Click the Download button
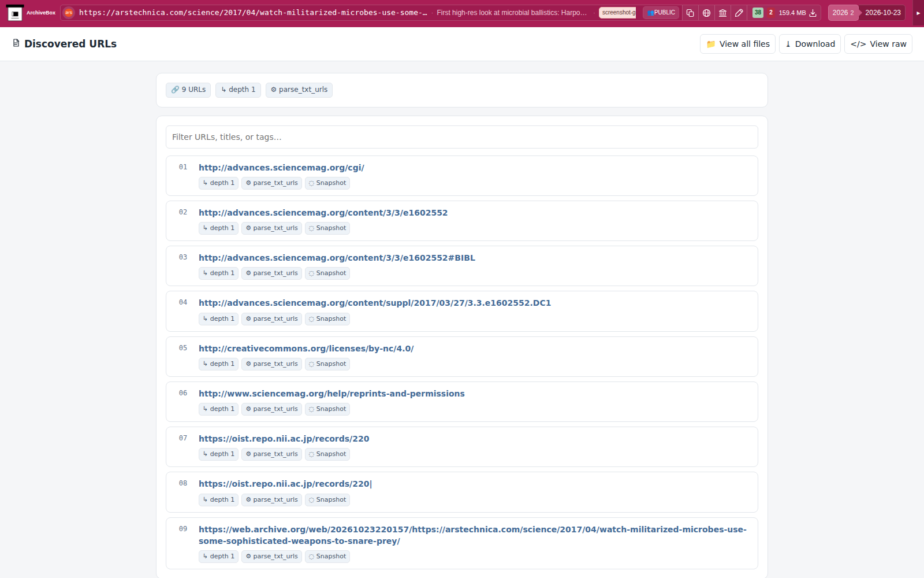The height and width of the screenshot is (578, 924). (x=810, y=44)
